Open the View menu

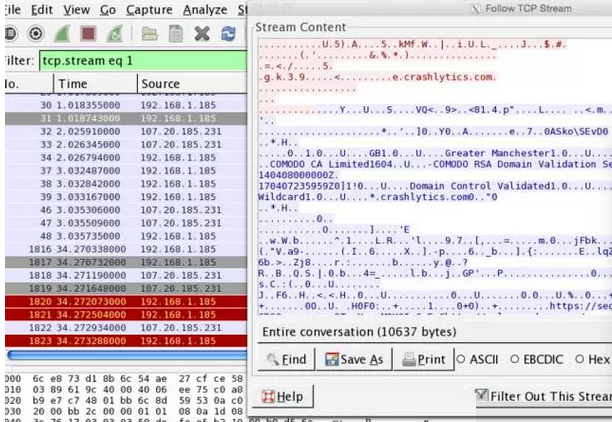[76, 10]
